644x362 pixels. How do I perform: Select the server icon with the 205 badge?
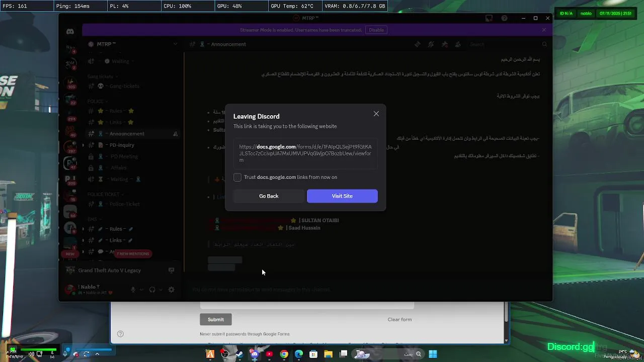pos(70,178)
